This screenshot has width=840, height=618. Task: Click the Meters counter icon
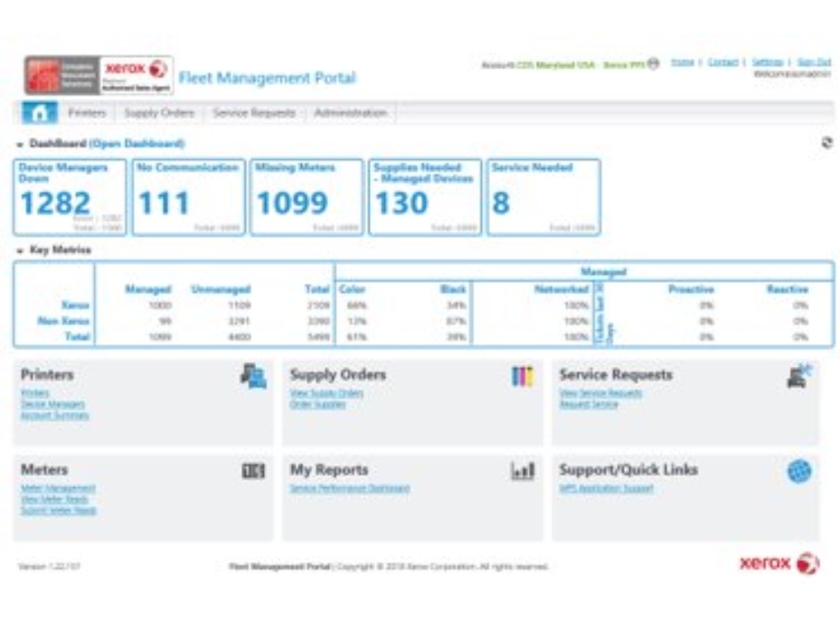pyautogui.click(x=253, y=471)
